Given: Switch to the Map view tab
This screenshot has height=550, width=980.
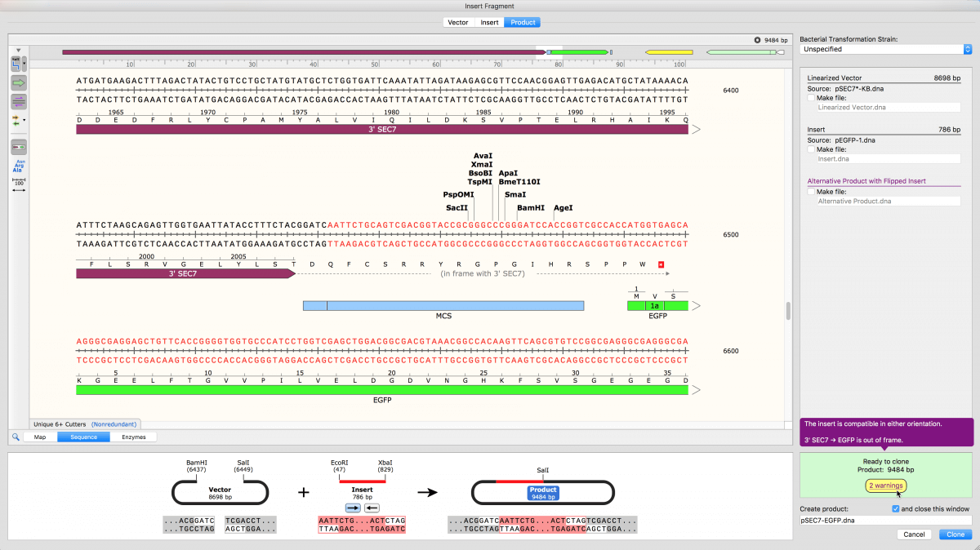Looking at the screenshot, I should point(40,437).
